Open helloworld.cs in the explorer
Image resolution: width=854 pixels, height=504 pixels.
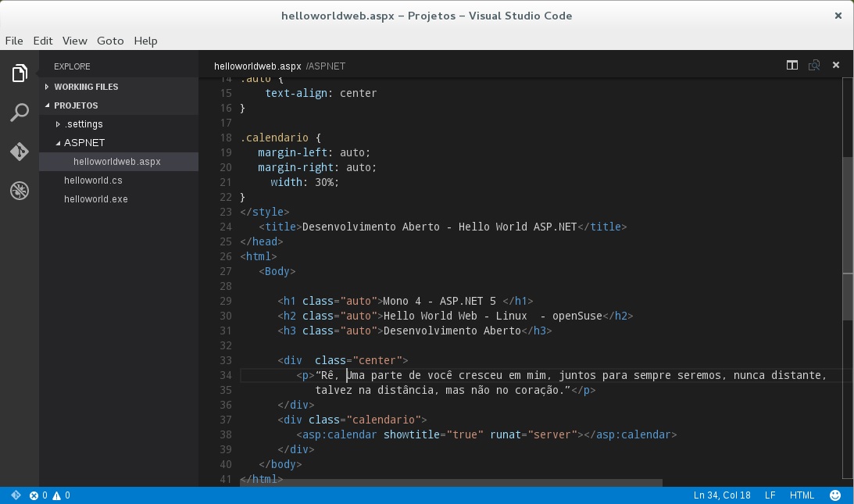coord(93,181)
